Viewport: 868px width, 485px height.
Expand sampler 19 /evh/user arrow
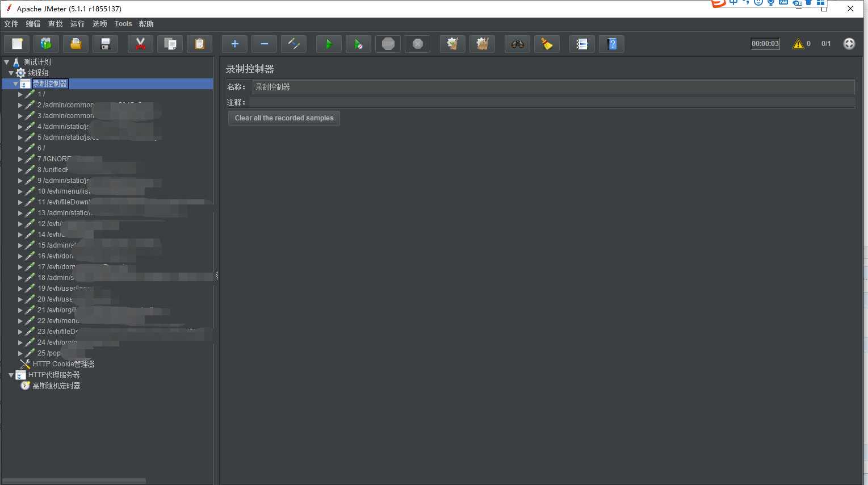pyautogui.click(x=20, y=289)
